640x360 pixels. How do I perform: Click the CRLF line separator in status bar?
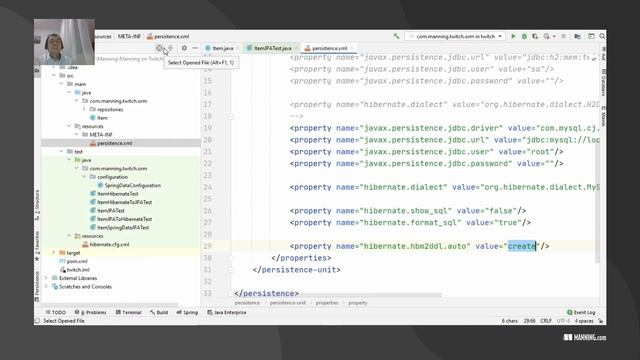click(x=546, y=321)
